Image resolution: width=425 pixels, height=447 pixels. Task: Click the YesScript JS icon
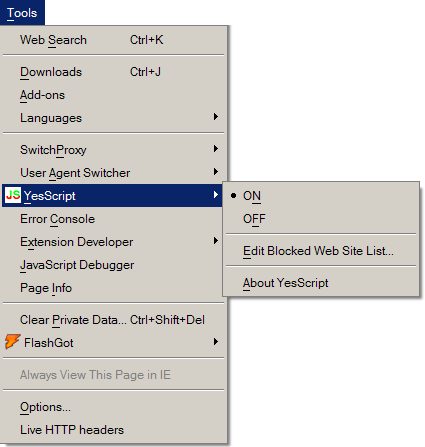pos(13,195)
